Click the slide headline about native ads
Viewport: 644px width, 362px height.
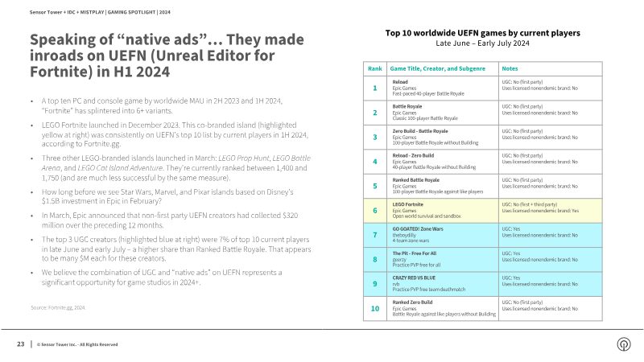click(x=167, y=56)
